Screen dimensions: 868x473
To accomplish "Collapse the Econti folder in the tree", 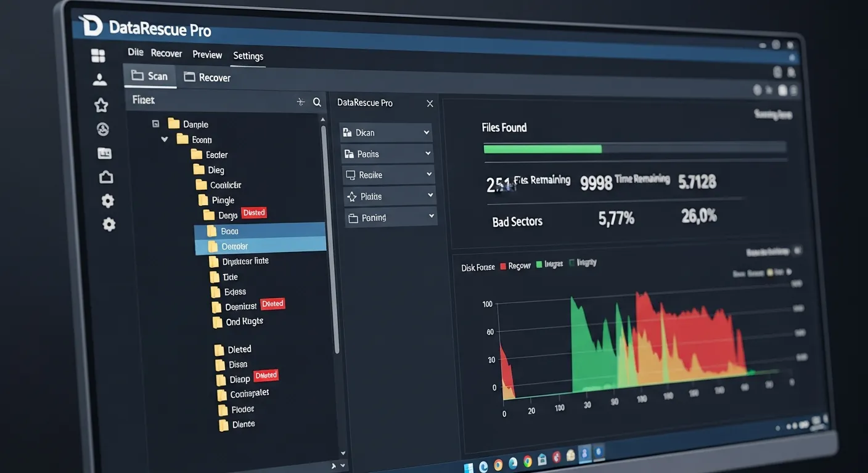I will pyautogui.click(x=165, y=139).
